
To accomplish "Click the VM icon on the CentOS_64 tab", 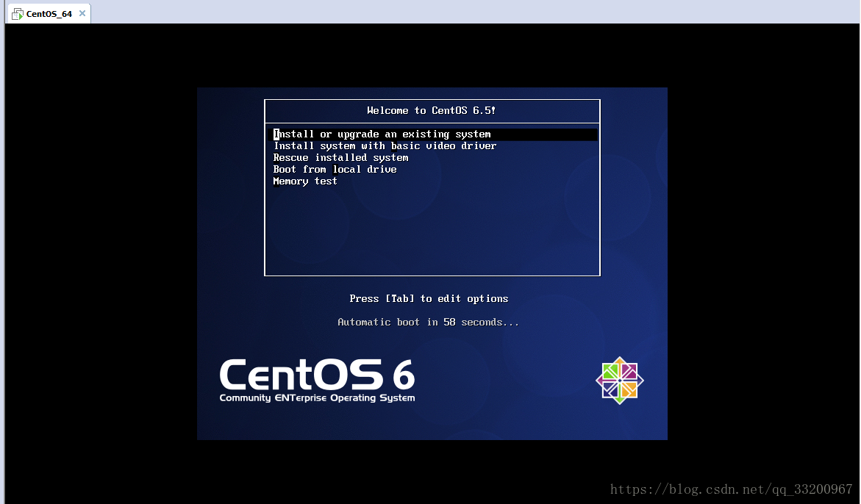I will pyautogui.click(x=17, y=14).
